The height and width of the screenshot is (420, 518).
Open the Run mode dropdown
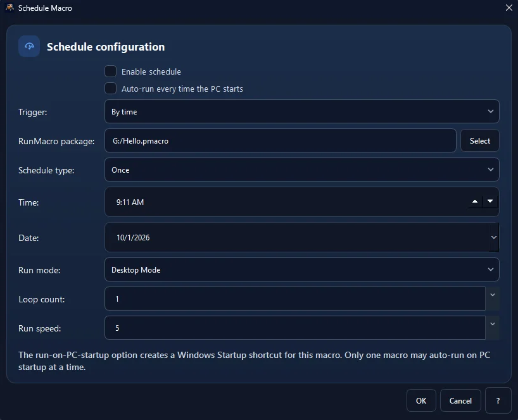pos(301,269)
